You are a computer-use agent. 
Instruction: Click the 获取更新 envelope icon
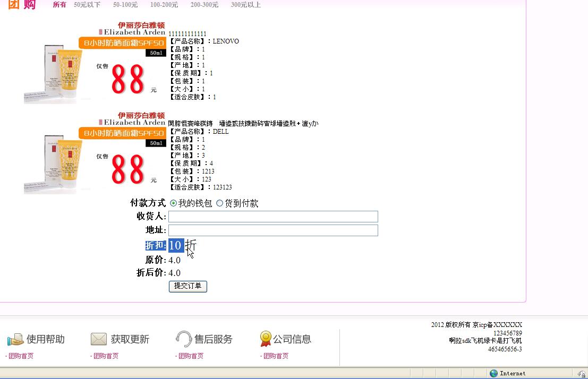pyautogui.click(x=99, y=339)
